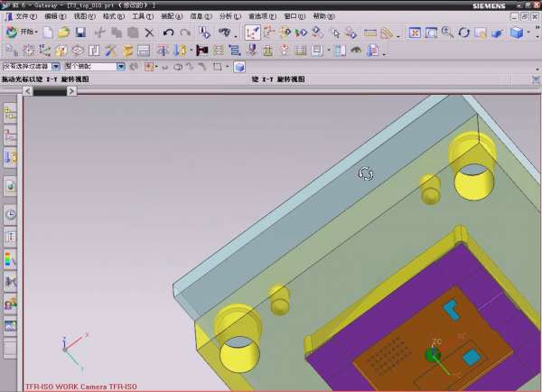Click the large yellow hole in the model

473,181
